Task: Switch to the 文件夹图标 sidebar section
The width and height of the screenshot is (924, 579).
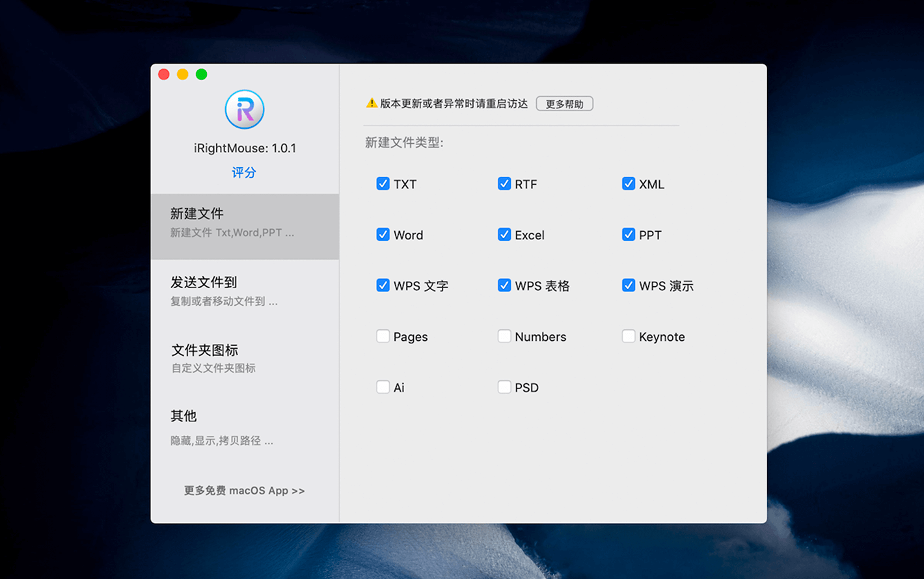Action: coord(245,358)
